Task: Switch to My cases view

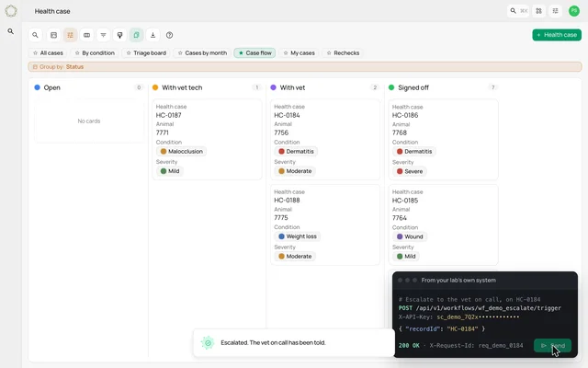Action: pyautogui.click(x=299, y=53)
